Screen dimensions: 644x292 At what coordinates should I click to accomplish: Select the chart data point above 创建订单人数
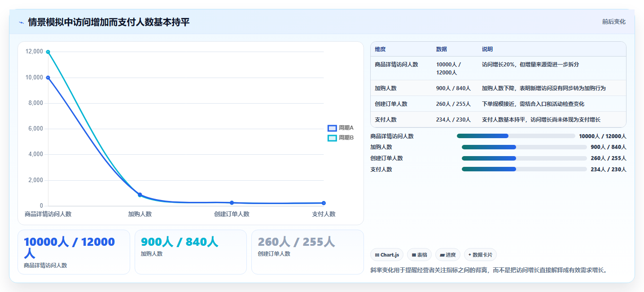(232, 203)
